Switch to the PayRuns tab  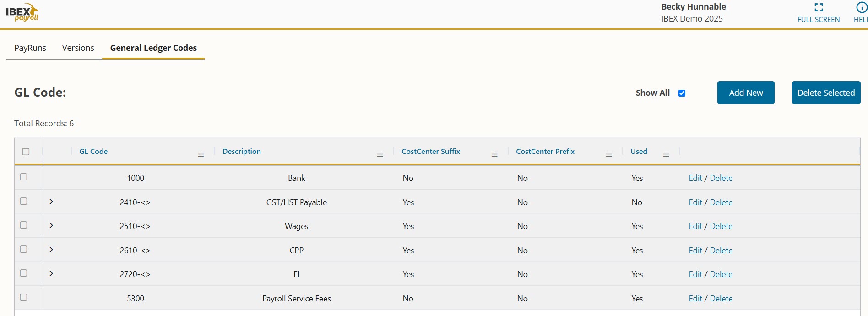click(30, 48)
